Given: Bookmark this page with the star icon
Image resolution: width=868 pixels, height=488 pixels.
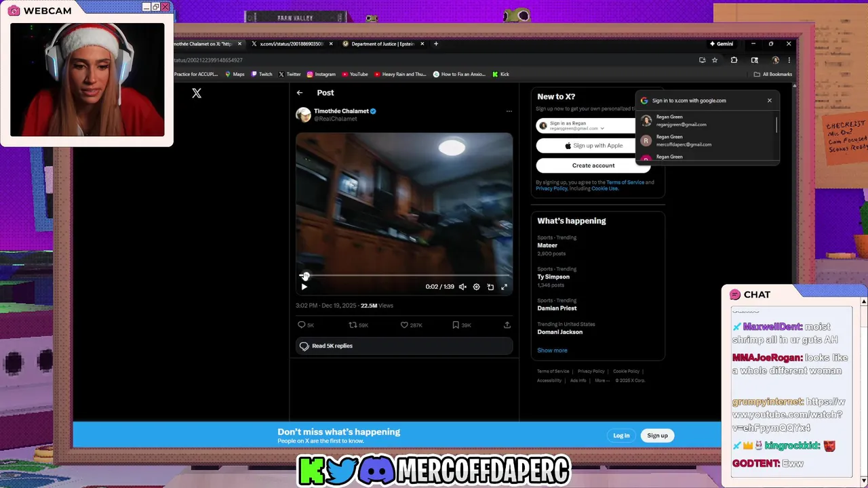Looking at the screenshot, I should [x=715, y=60].
